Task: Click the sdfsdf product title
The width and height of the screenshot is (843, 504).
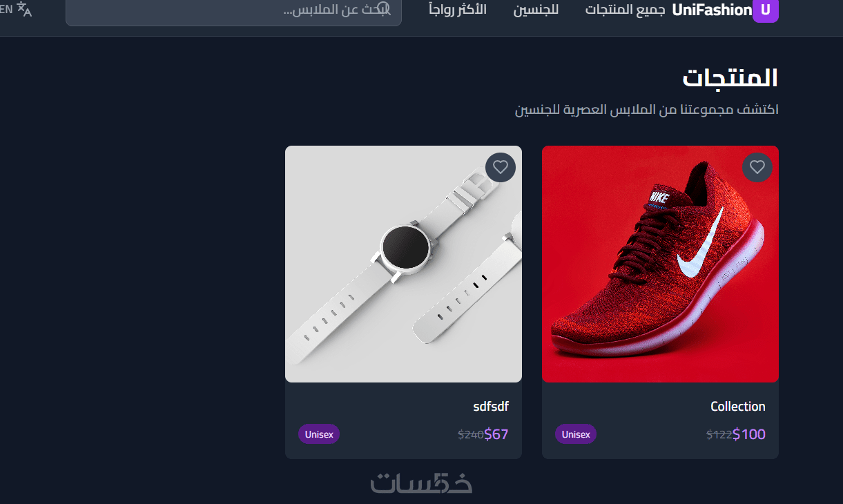Action: coord(491,407)
